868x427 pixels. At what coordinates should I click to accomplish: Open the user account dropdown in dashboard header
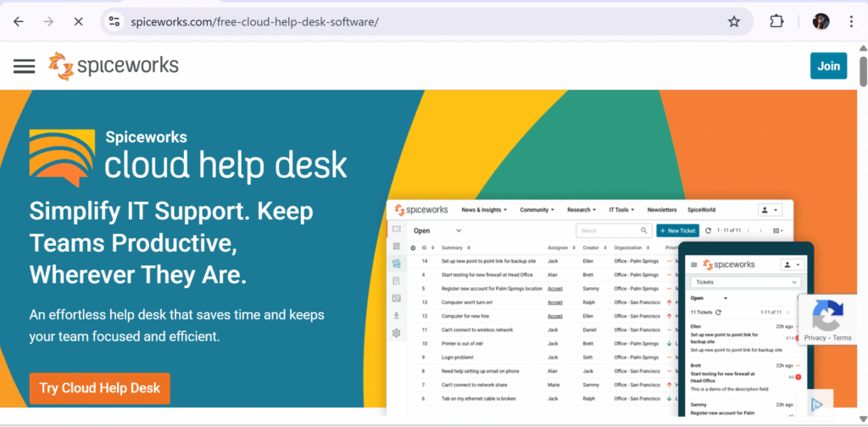(771, 210)
